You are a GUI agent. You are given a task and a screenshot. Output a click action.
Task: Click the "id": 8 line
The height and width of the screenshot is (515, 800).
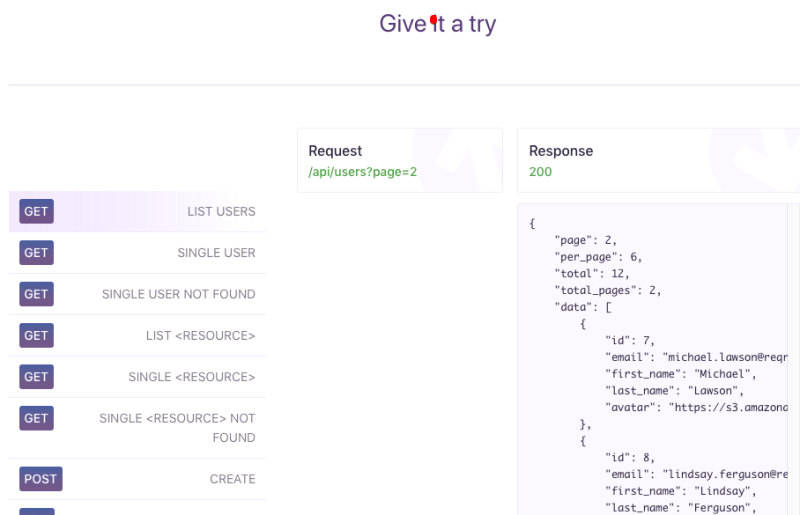click(630, 457)
